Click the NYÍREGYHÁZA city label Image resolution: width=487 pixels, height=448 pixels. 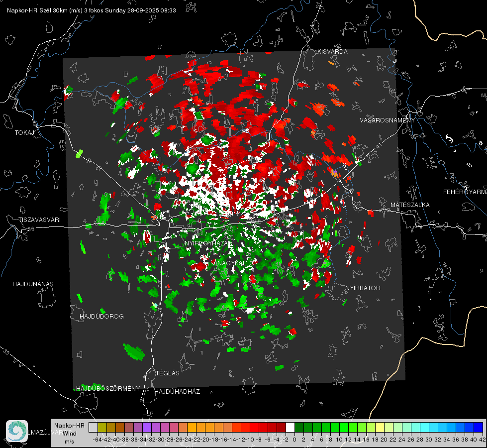click(206, 243)
